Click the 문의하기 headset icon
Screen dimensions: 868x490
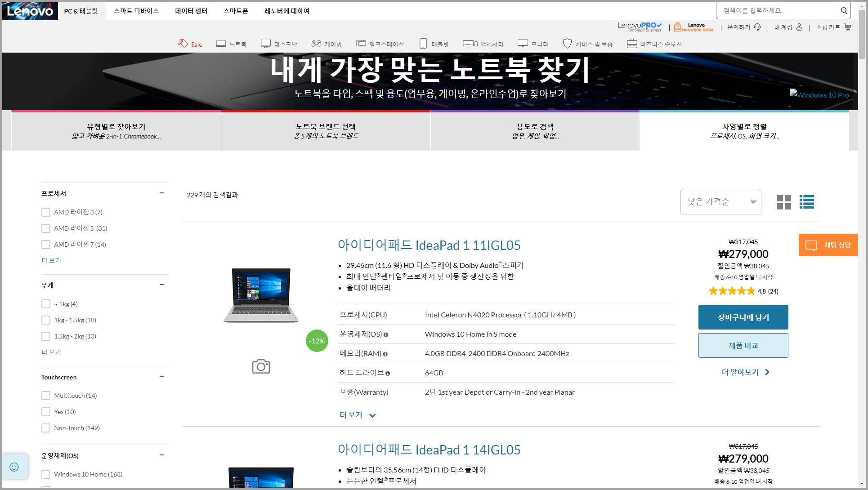(x=757, y=27)
